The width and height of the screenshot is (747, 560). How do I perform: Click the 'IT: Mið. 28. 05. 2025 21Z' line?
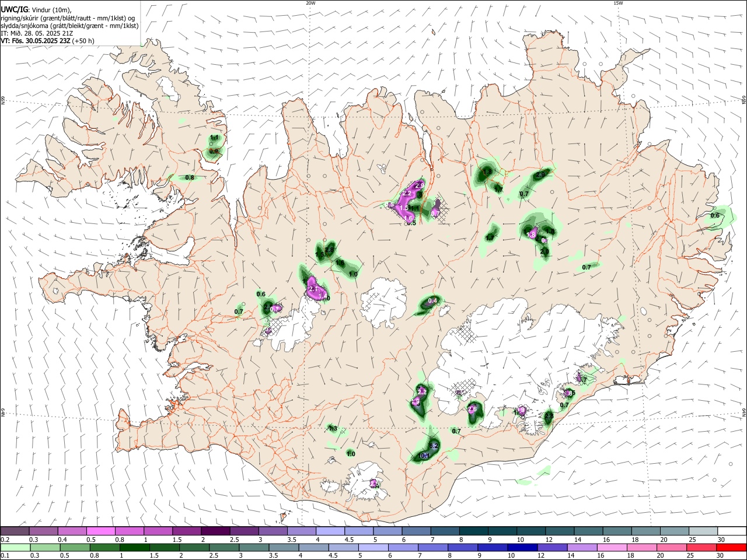37,33
